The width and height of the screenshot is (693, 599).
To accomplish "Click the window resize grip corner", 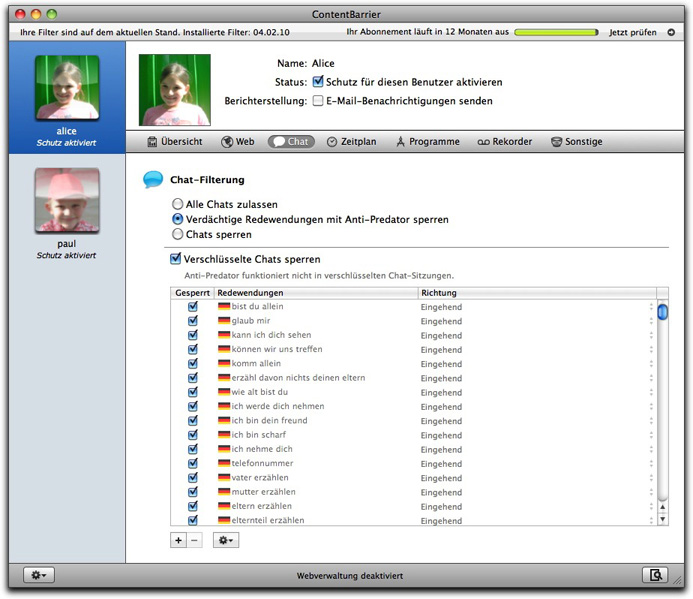I will pos(678,580).
